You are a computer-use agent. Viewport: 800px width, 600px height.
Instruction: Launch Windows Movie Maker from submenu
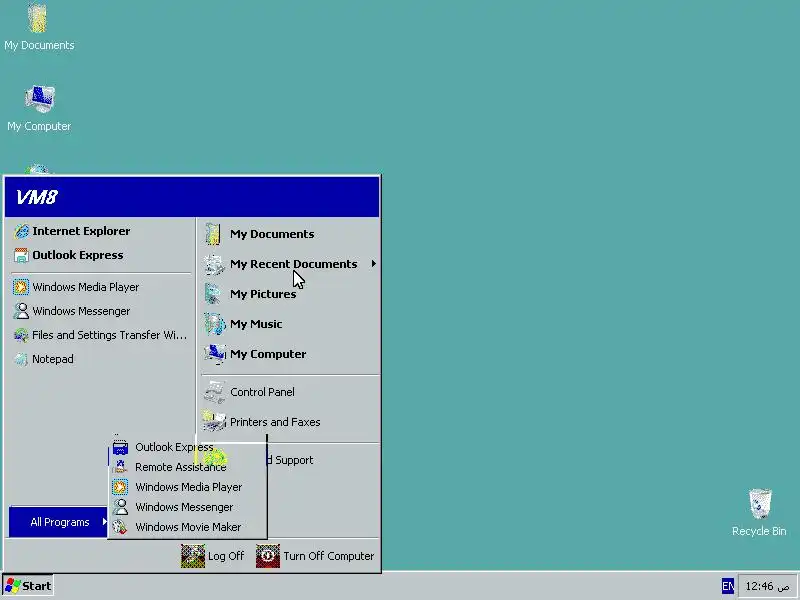click(x=188, y=527)
